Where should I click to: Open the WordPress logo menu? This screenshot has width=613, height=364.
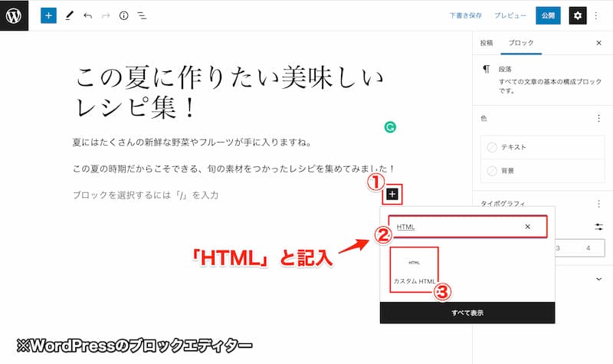14,15
